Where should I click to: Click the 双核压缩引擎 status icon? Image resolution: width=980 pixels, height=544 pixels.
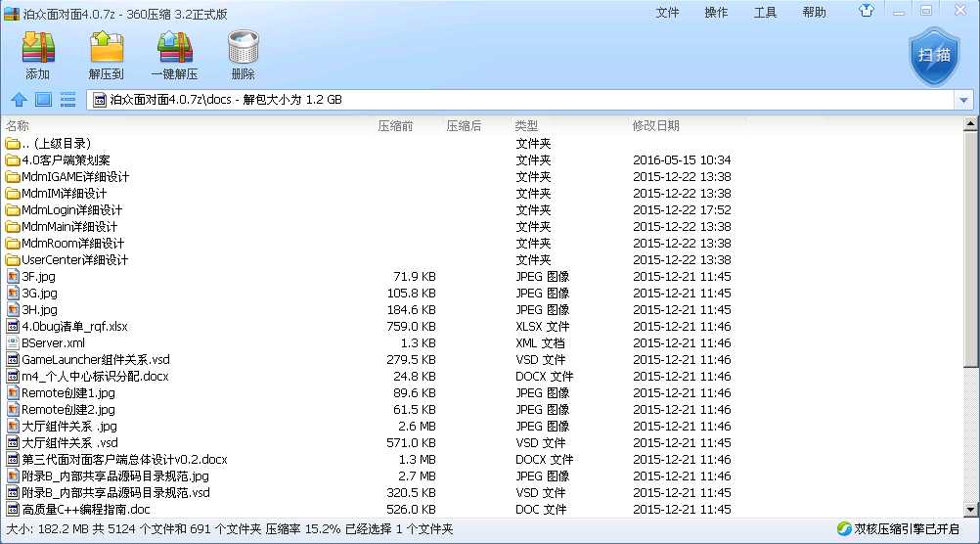point(844,529)
